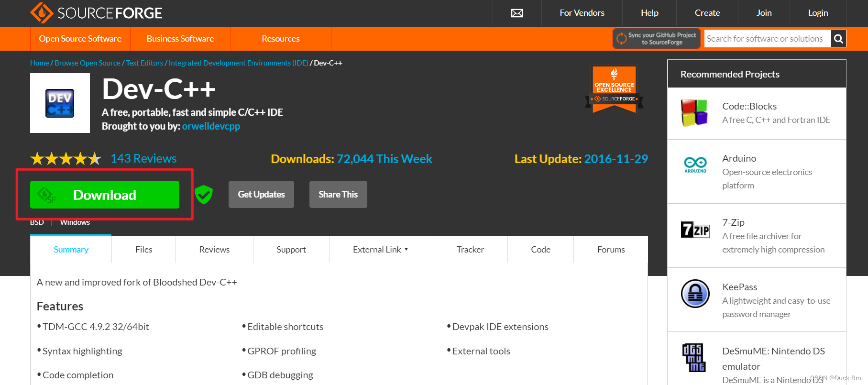Open Browse Open Source breadcrumb

pos(88,63)
